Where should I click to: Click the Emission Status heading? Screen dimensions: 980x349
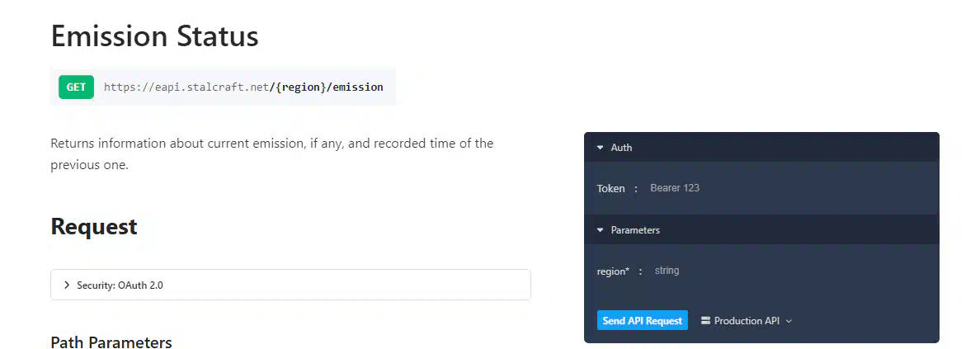point(154,35)
